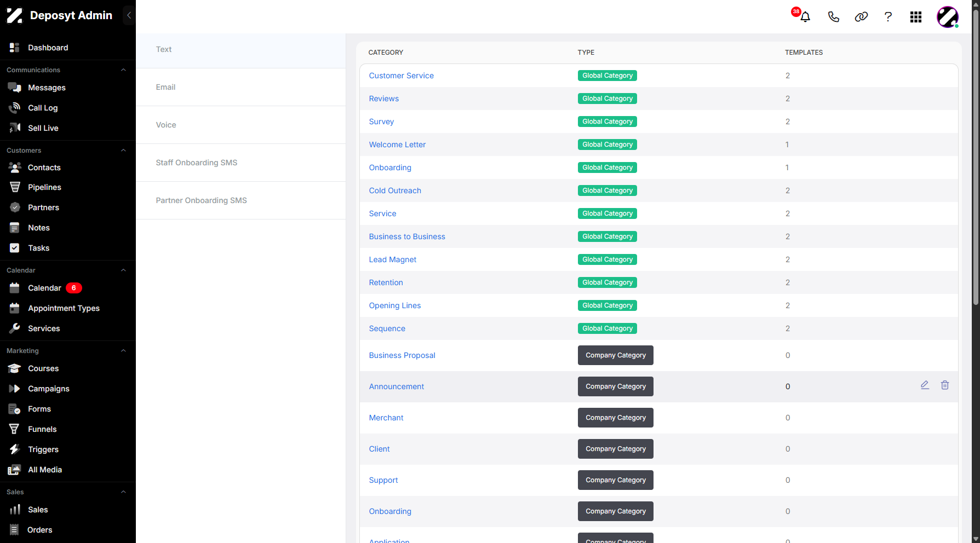Click the Global Category badge for Survey
This screenshot has height=543, width=980.
608,122
